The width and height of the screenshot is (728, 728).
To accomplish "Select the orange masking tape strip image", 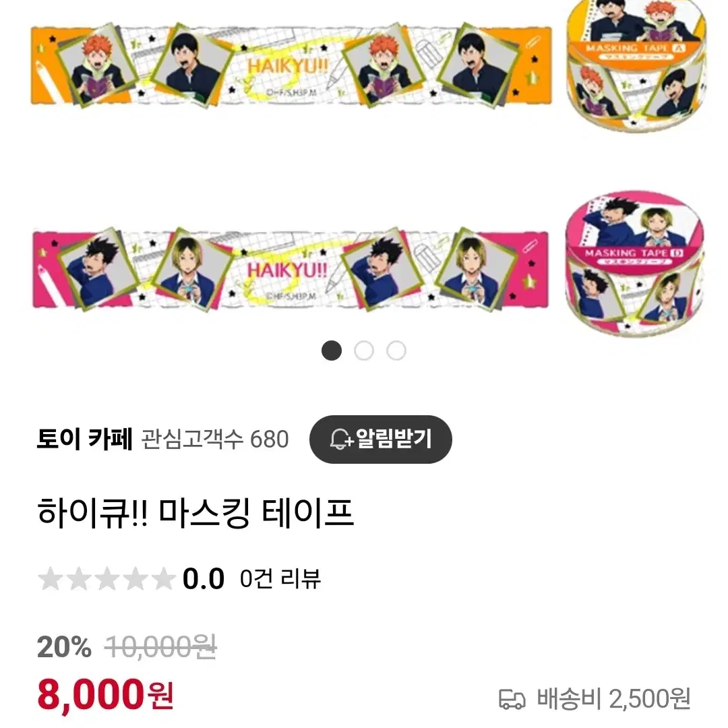I will pyautogui.click(x=292, y=65).
